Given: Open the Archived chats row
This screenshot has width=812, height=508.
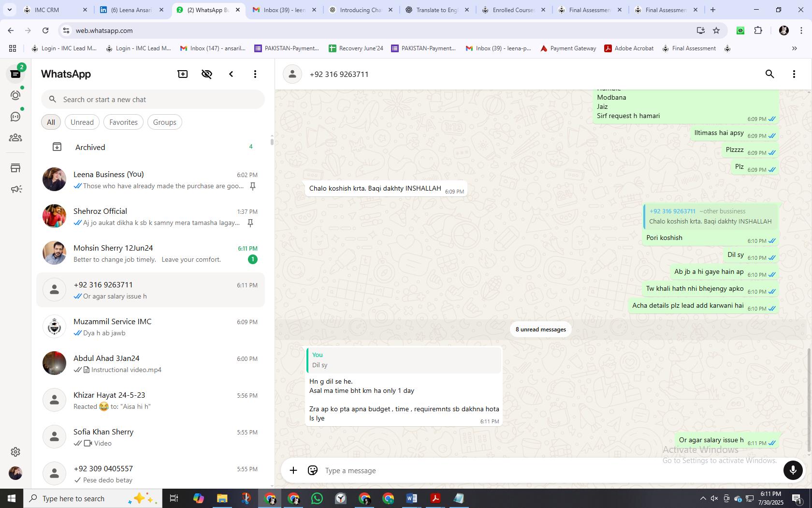Looking at the screenshot, I should [151, 147].
